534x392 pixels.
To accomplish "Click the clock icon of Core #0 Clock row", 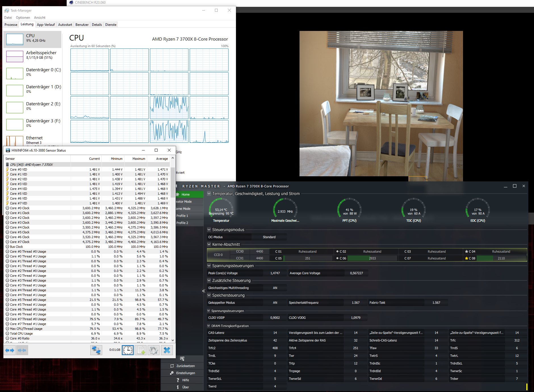I will (x=7, y=208).
